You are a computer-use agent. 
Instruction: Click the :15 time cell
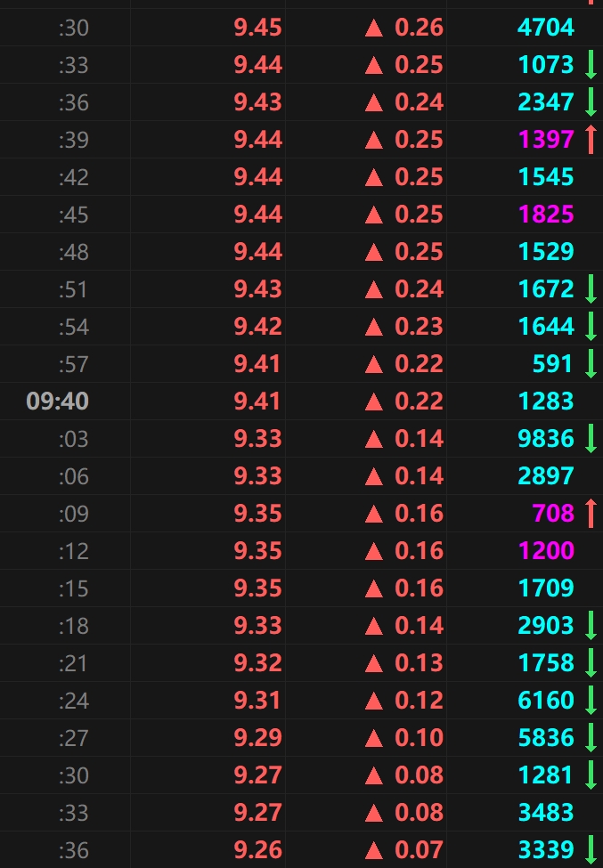(74, 588)
